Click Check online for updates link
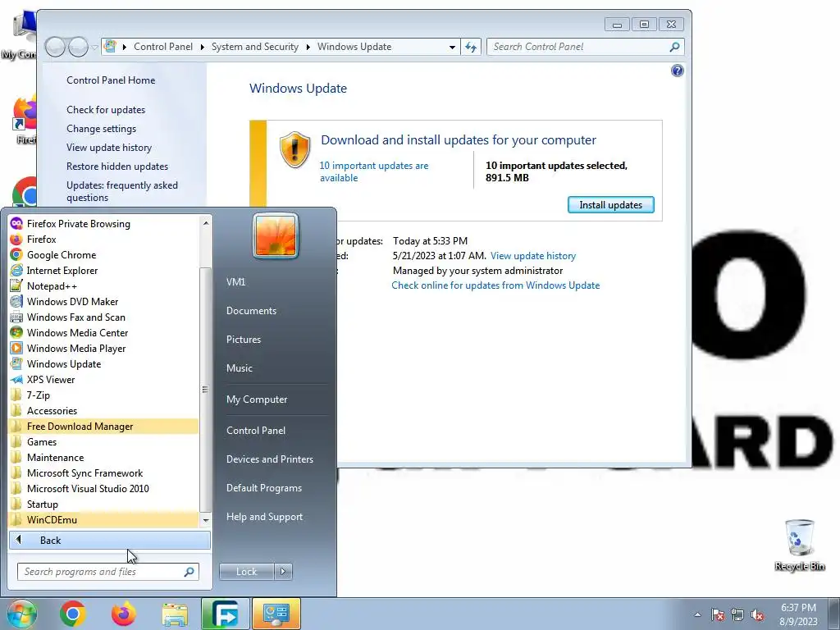Viewport: 840px width, 630px height. point(495,285)
